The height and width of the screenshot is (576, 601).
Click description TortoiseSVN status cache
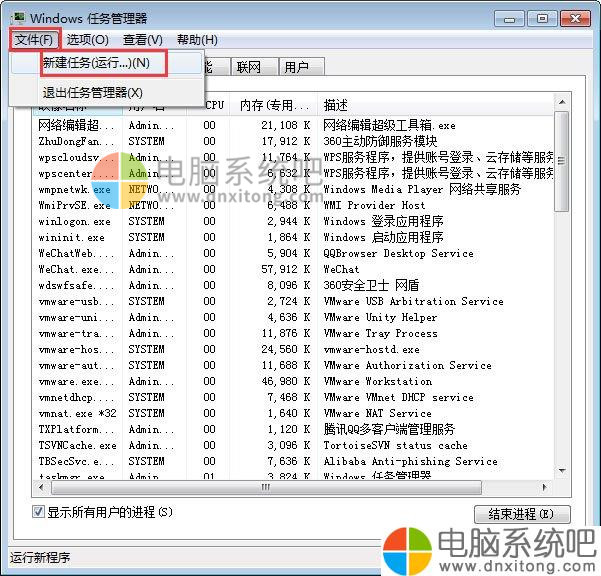(396, 445)
